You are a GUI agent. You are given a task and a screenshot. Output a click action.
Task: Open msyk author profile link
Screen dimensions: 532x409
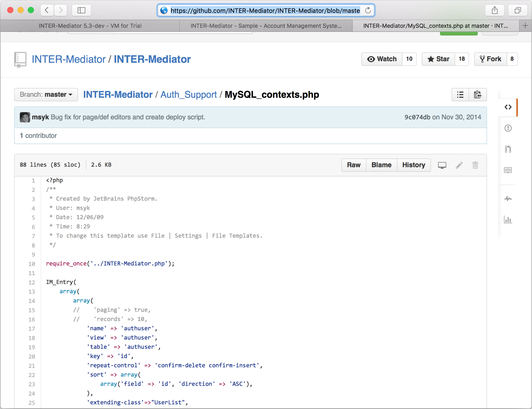[x=40, y=117]
